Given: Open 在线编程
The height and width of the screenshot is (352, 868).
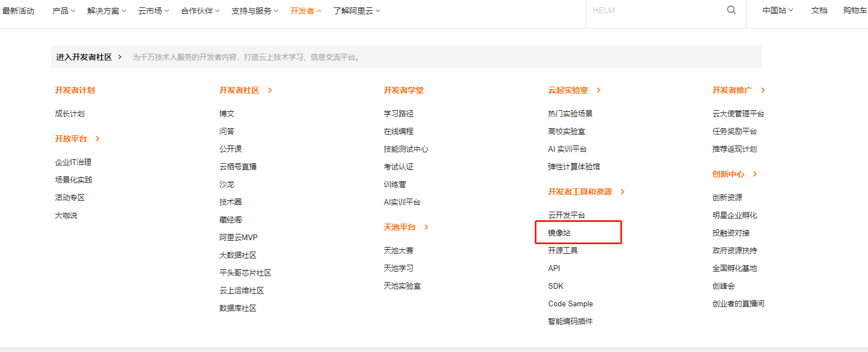Looking at the screenshot, I should [398, 131].
